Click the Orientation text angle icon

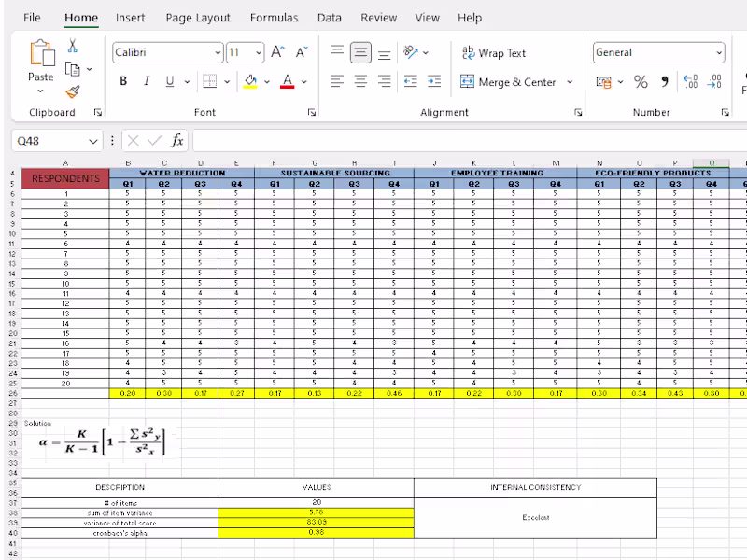(x=410, y=51)
